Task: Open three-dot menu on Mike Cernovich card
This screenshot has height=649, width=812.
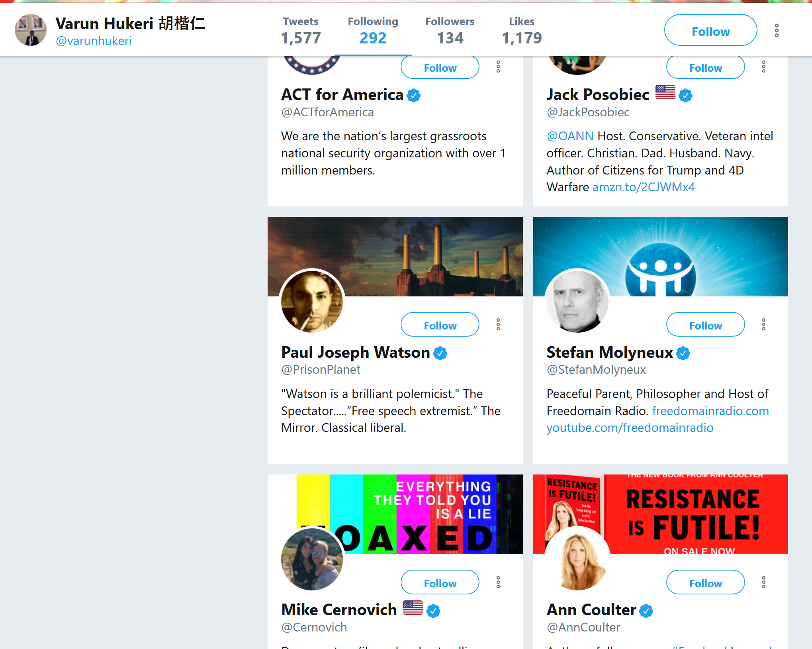Action: coord(498,582)
